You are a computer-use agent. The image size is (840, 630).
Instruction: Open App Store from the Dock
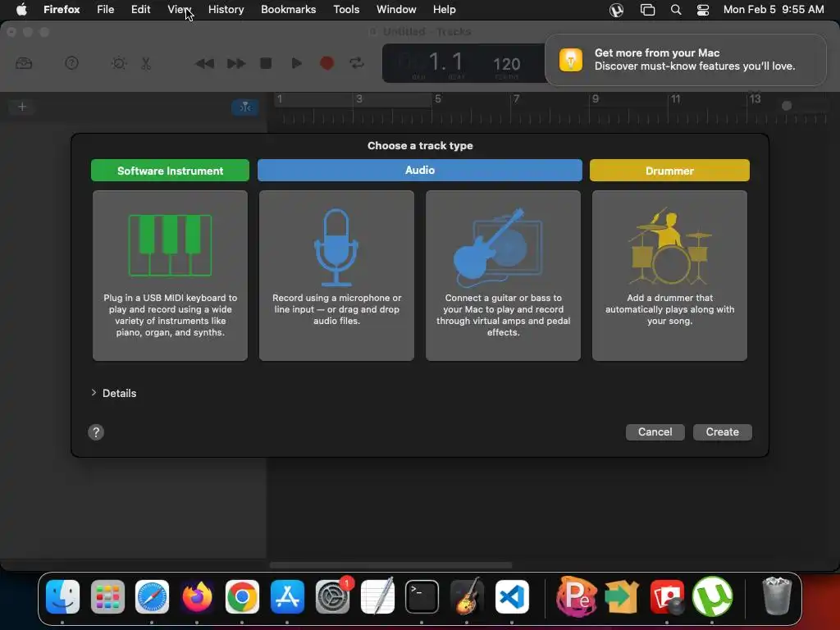point(287,596)
